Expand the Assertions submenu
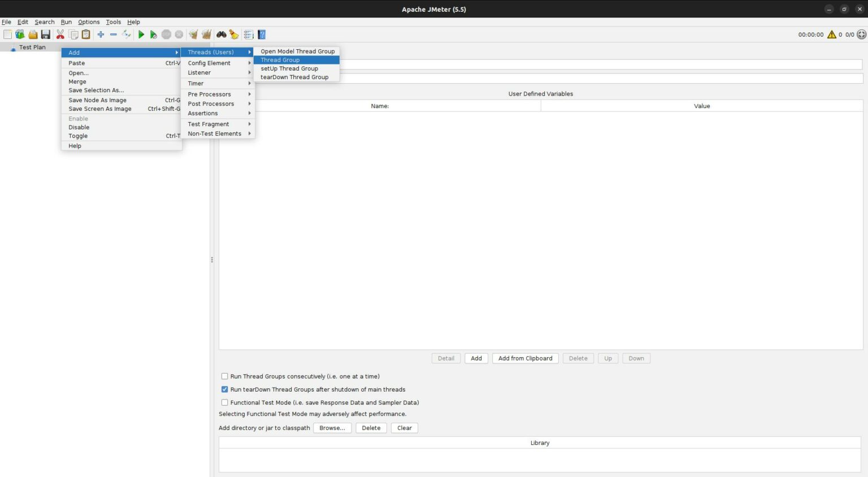This screenshot has height=477, width=868. (218, 113)
